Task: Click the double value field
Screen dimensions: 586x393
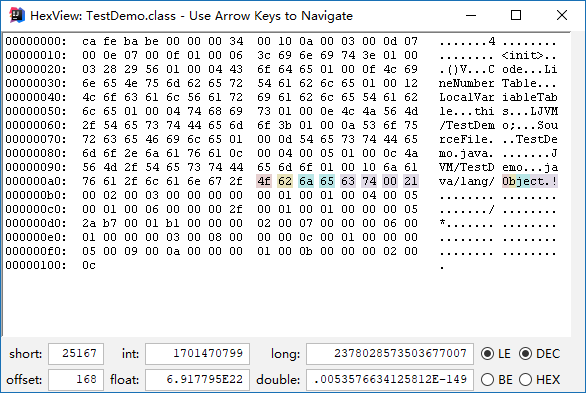Action: (390, 380)
